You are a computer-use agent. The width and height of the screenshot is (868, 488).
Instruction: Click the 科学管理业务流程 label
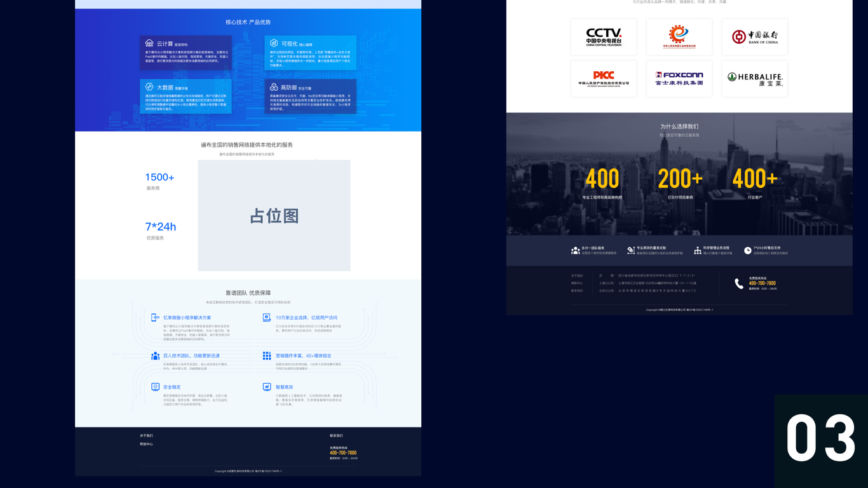coord(716,248)
